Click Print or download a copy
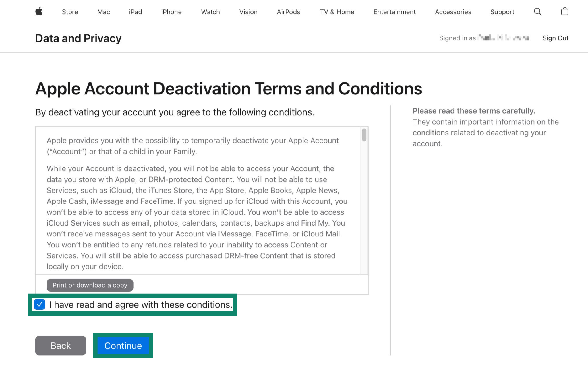The height and width of the screenshot is (388, 588). [x=90, y=285]
